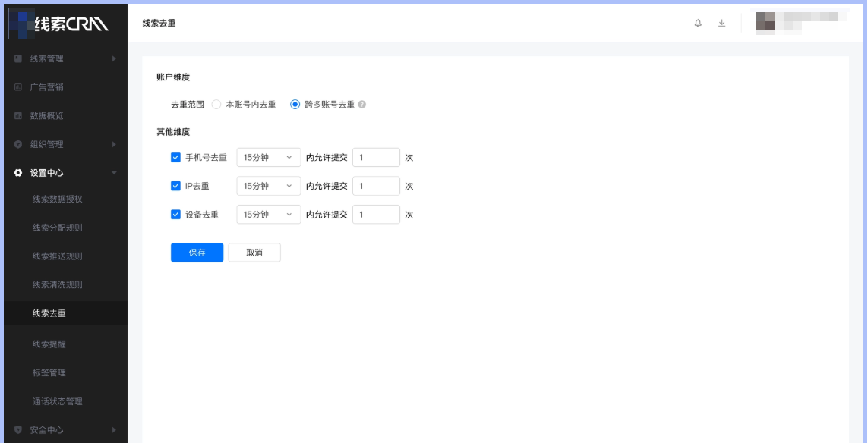Click the 保存 save button
This screenshot has height=443, width=868.
click(x=197, y=253)
